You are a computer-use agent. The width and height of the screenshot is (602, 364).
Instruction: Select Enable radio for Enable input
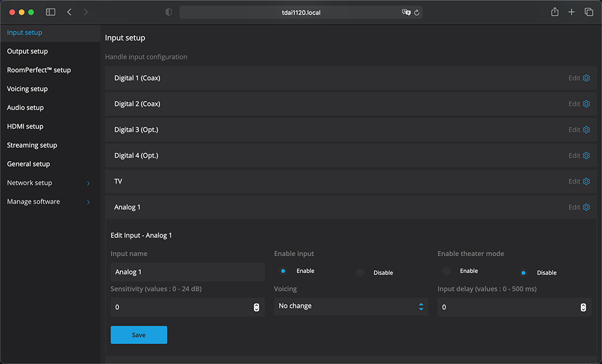tap(283, 271)
